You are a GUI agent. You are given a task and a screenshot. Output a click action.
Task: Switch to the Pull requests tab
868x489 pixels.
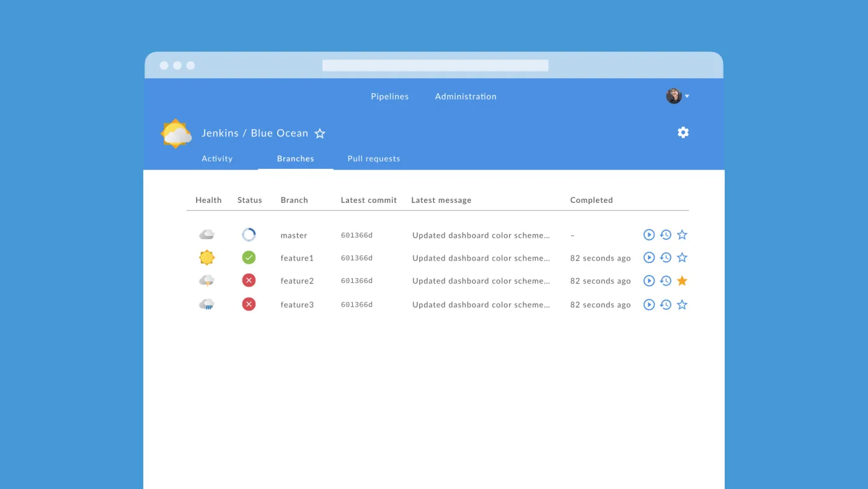pos(374,158)
